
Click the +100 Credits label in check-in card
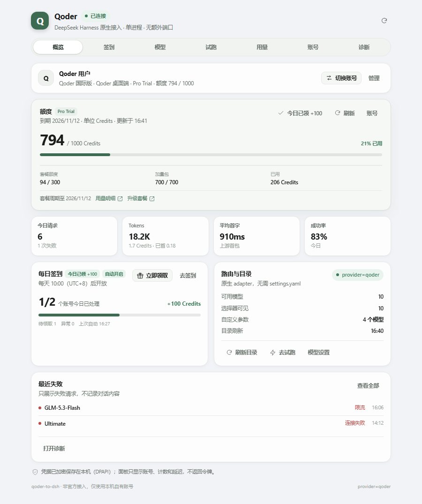coord(184,304)
